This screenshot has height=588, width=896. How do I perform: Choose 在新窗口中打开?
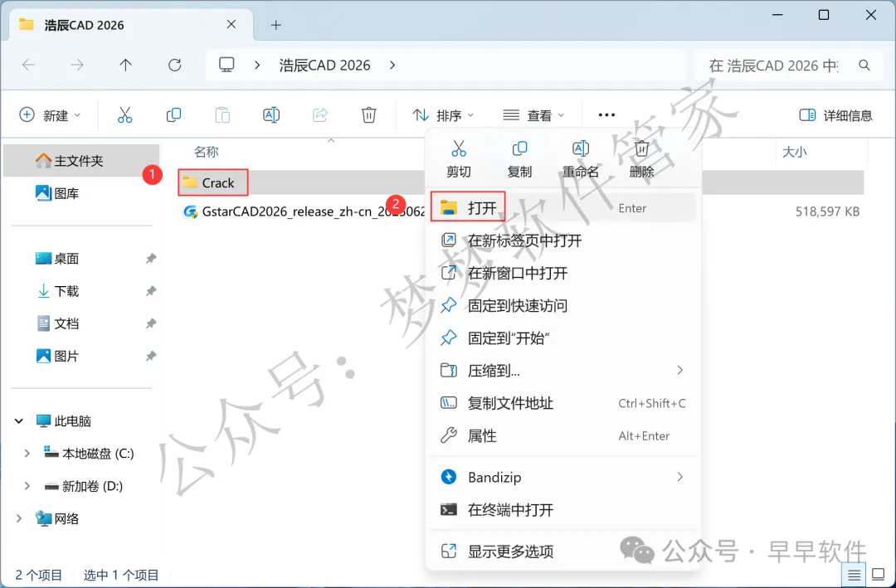(x=562, y=273)
